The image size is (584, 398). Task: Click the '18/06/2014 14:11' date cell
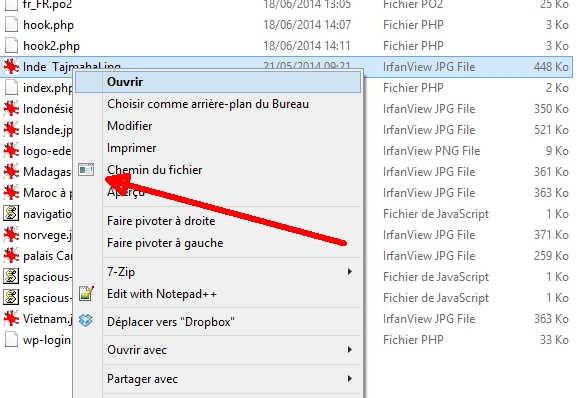tap(307, 46)
